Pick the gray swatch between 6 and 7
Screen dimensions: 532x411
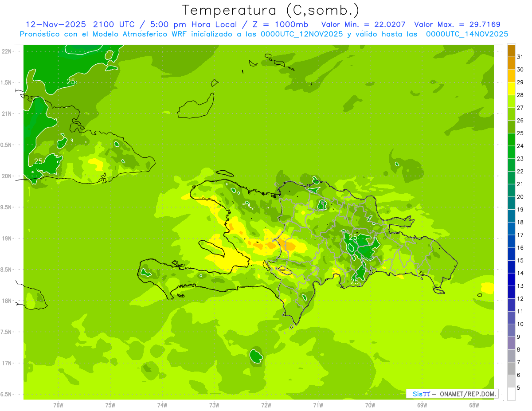click(x=511, y=369)
